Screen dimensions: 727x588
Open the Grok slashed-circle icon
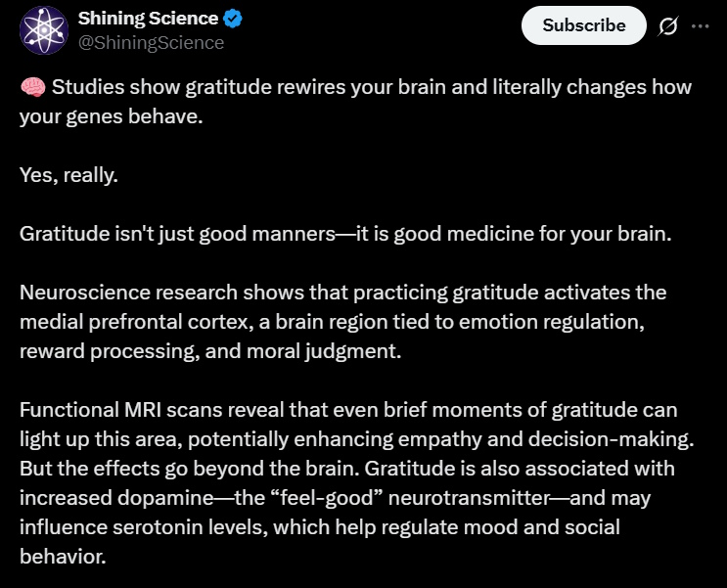pyautogui.click(x=667, y=26)
